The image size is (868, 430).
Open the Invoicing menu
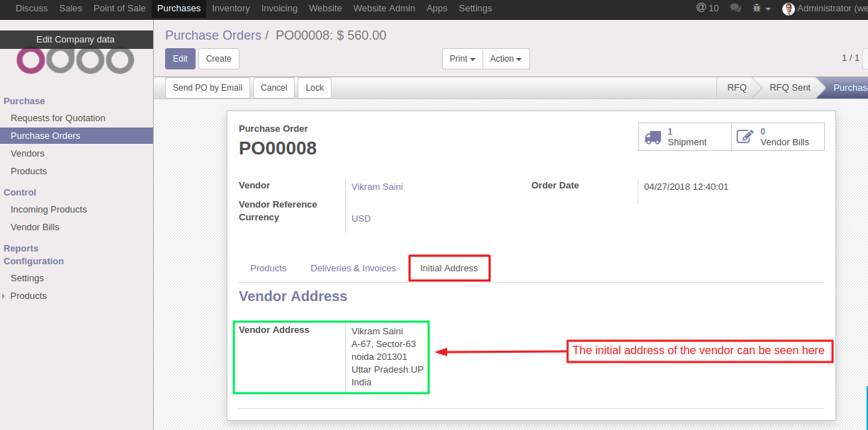pyautogui.click(x=279, y=9)
